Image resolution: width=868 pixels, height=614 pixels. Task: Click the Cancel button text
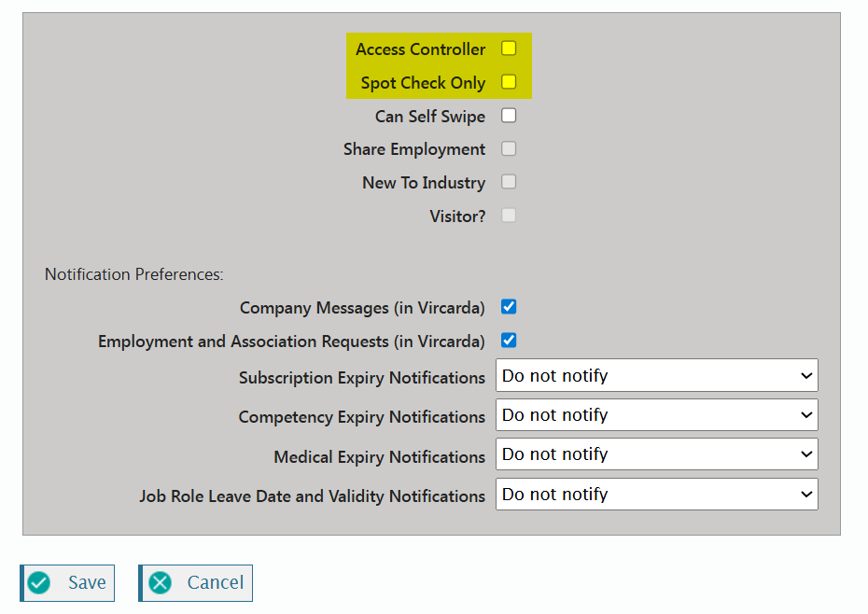point(216,583)
